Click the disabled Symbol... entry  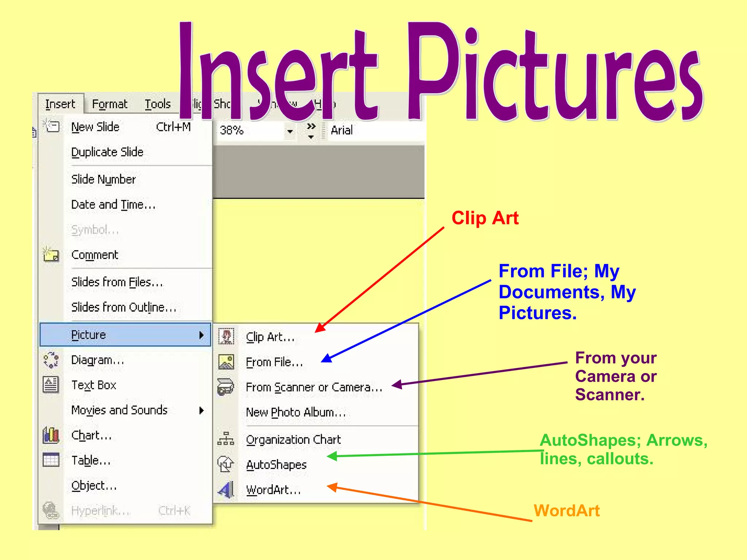pos(125,229)
